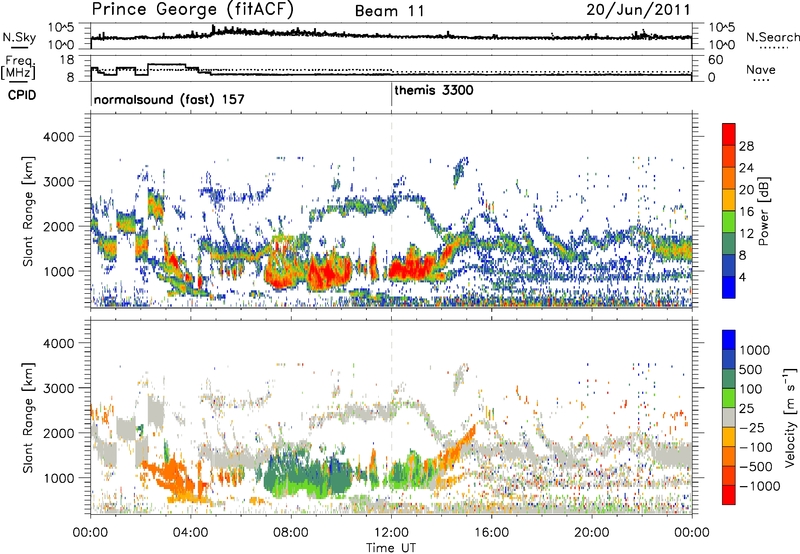
Task: Click the '4000' tick of power panel
Action: [58, 137]
